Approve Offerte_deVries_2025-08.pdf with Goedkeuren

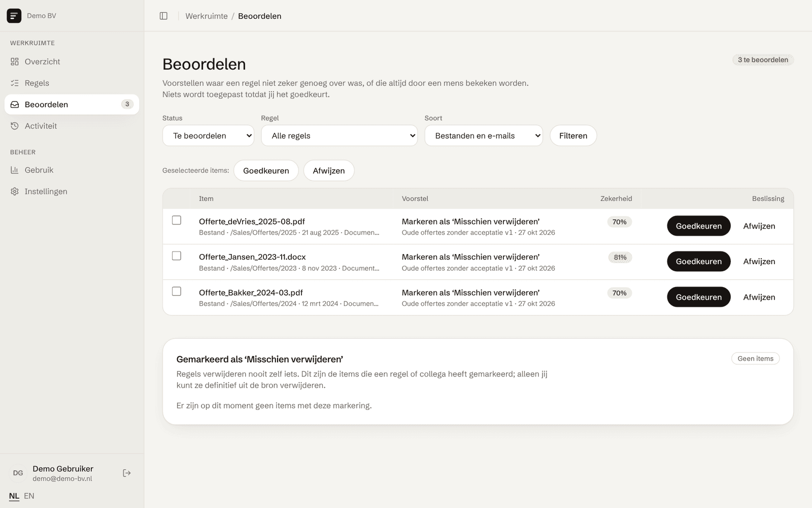tap(698, 226)
